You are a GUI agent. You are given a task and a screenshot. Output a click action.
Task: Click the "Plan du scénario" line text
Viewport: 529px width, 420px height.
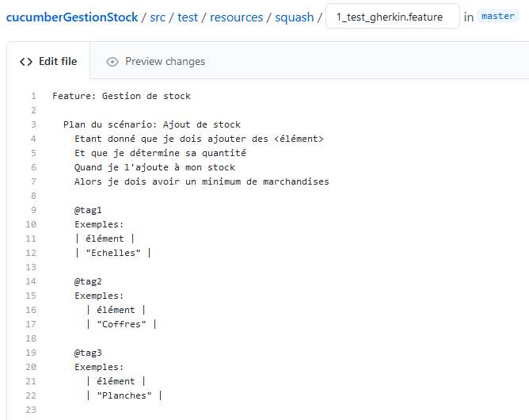click(152, 124)
